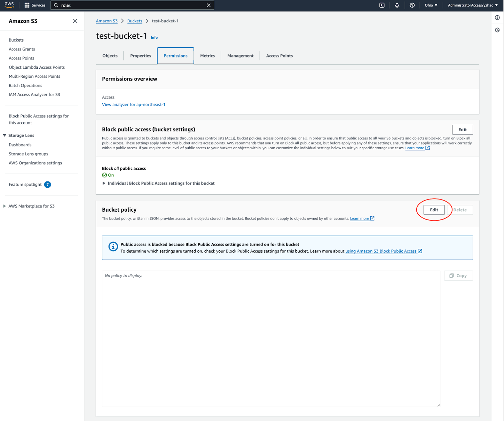Open the AdministratorAccess/yzhao account menu
This screenshot has height=421, width=504.
tap(473, 5)
